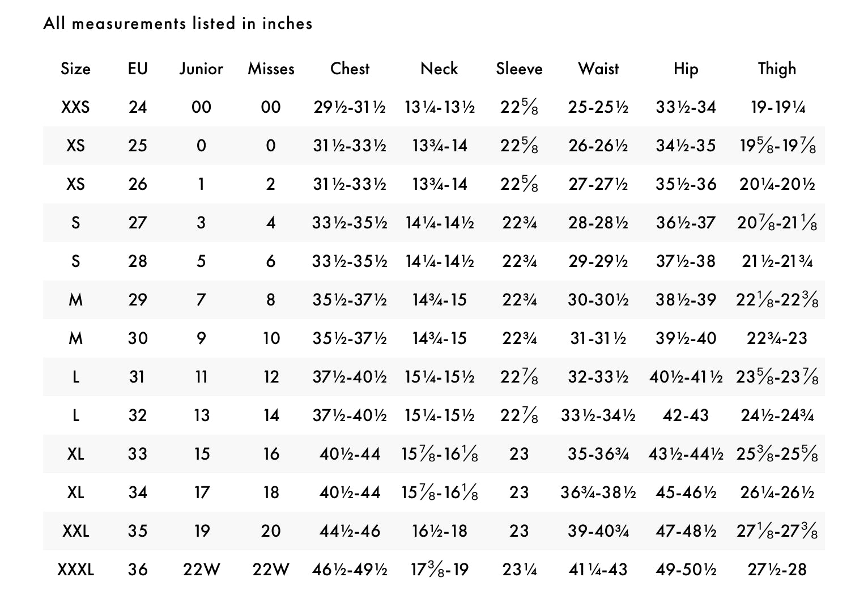Select the EU column header

(x=138, y=69)
